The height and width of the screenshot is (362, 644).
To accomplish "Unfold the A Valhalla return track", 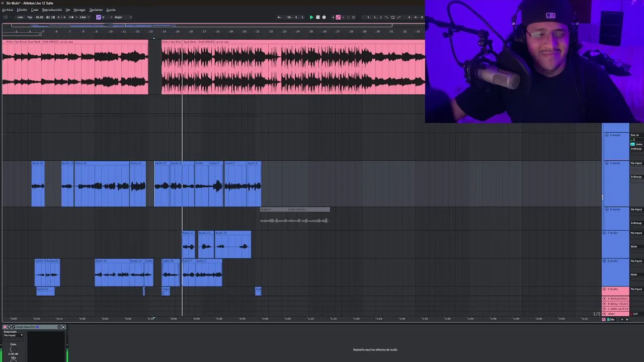I will 604,299.
